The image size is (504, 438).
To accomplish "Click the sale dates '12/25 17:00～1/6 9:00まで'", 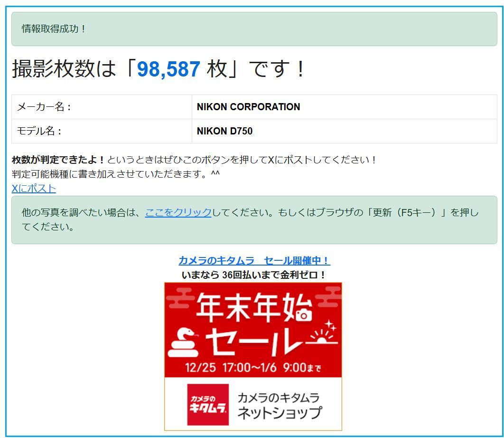I will [253, 368].
